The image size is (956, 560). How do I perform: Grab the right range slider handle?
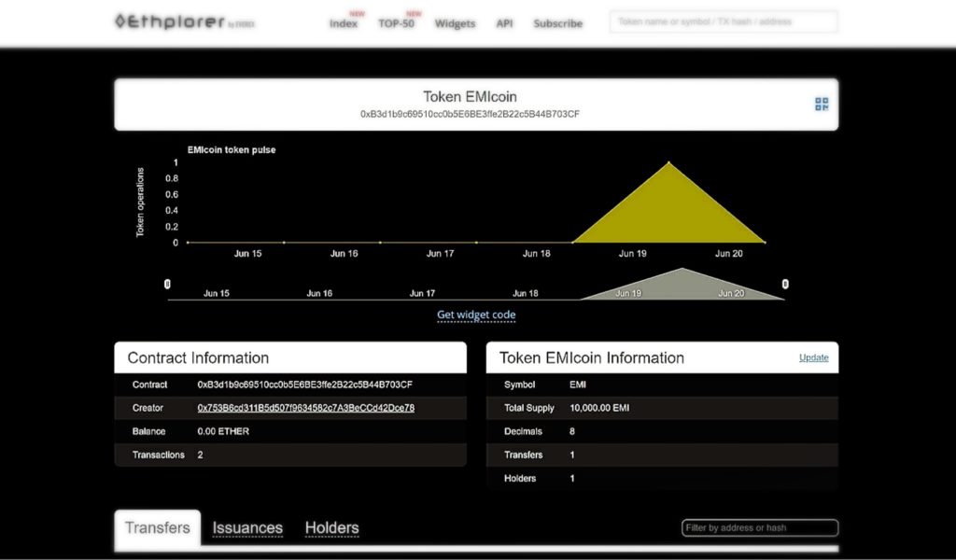click(x=785, y=284)
